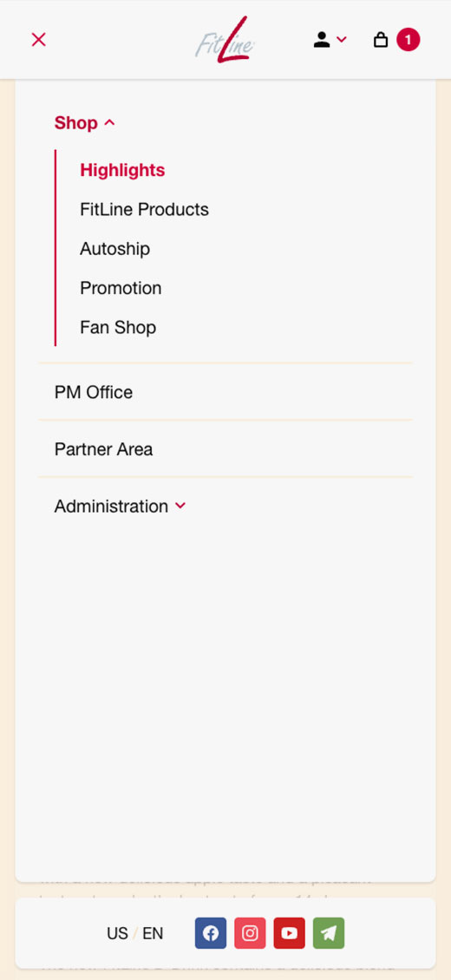Open the Fan Shop menu item

coord(118,328)
